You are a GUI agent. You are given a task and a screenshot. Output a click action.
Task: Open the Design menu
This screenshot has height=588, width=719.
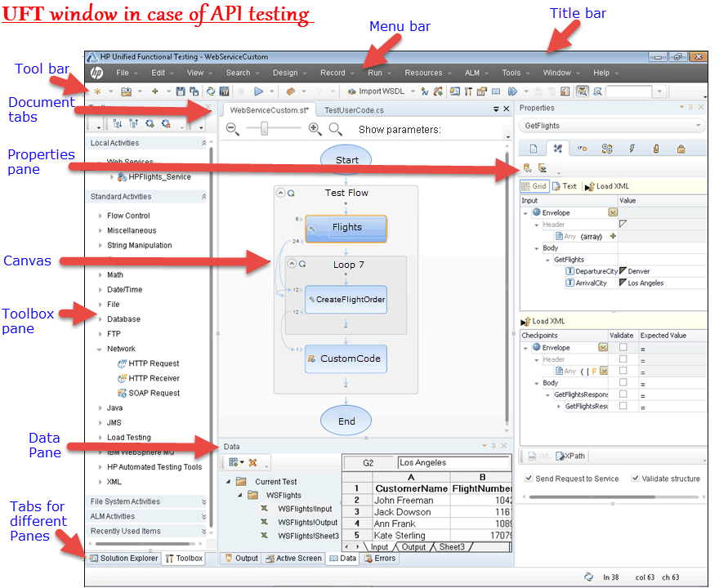(285, 73)
